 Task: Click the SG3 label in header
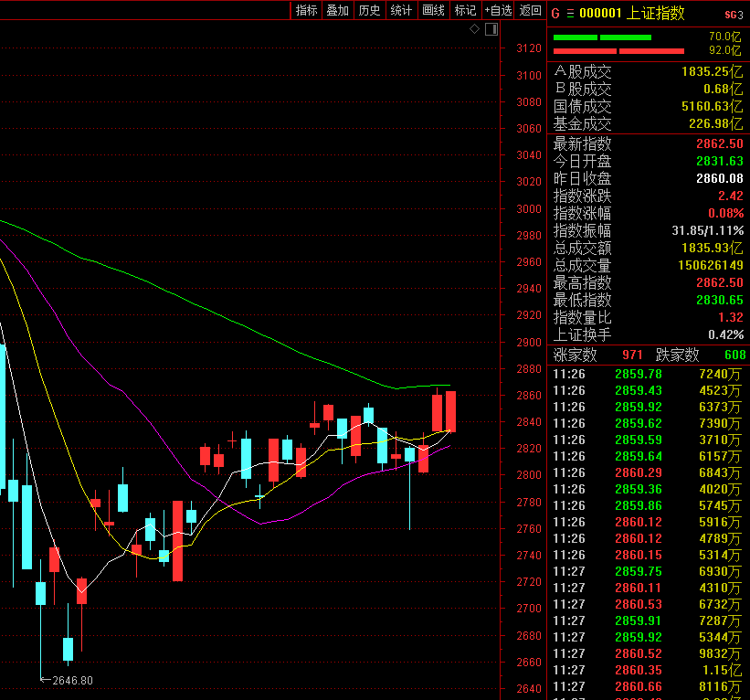tap(734, 15)
